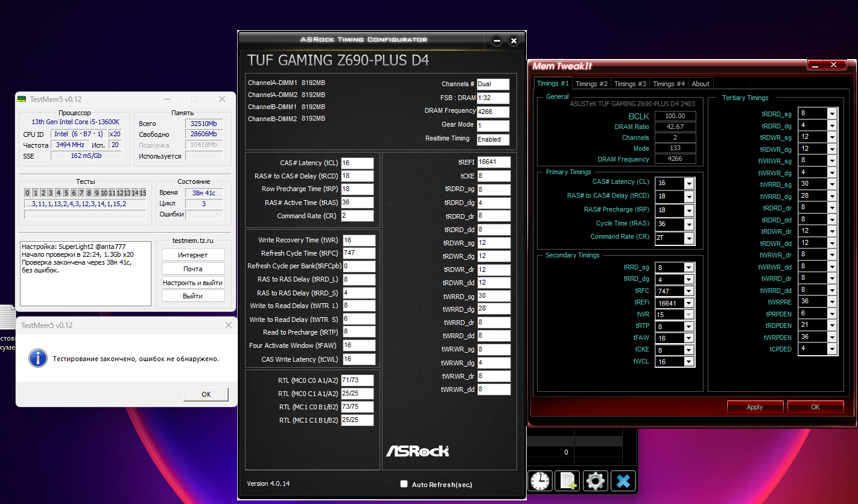Expand the tFAW dropdown in Mem TweakIt

689,338
